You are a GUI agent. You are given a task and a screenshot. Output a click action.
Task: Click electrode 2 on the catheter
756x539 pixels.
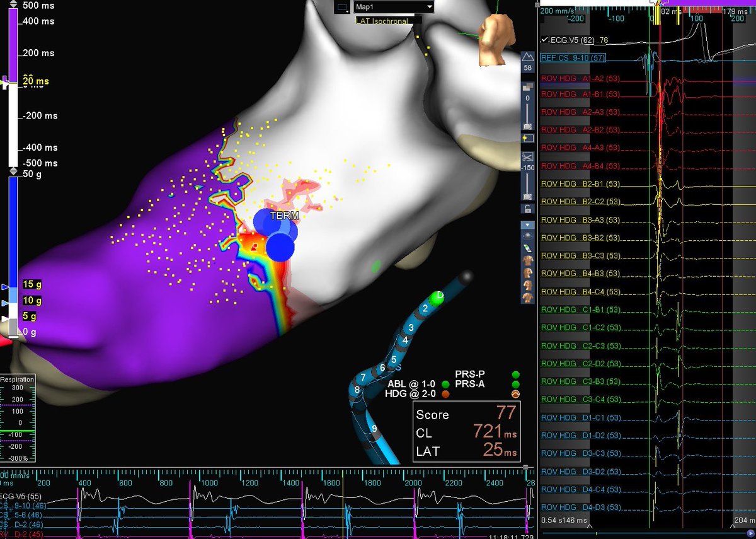tap(425, 308)
